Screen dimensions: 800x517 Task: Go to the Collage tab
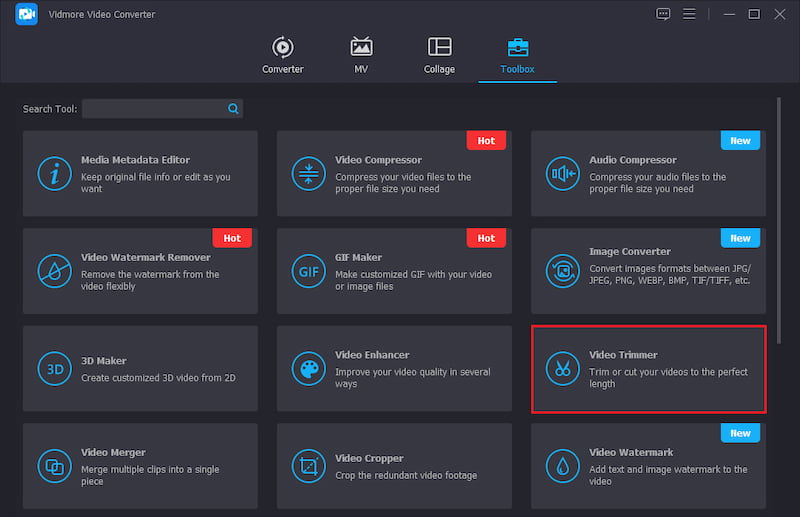439,56
